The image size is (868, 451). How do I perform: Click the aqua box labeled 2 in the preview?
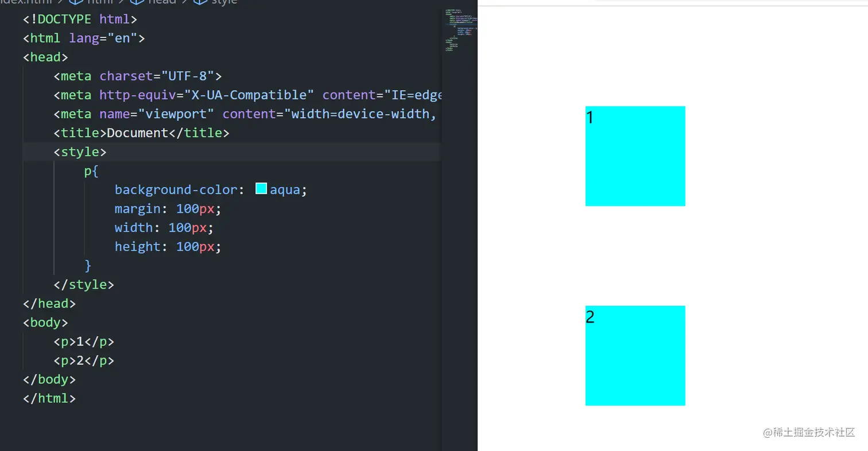point(635,356)
